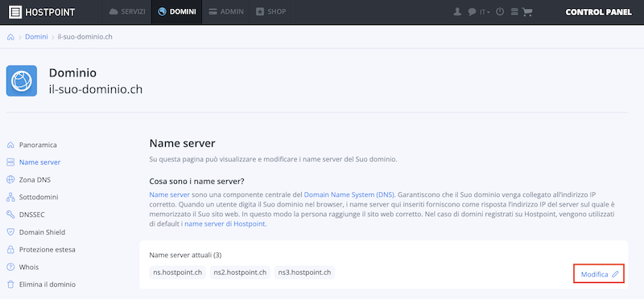The width and height of the screenshot is (644, 299).
Task: Open the shopping cart icon
Action: [527, 12]
